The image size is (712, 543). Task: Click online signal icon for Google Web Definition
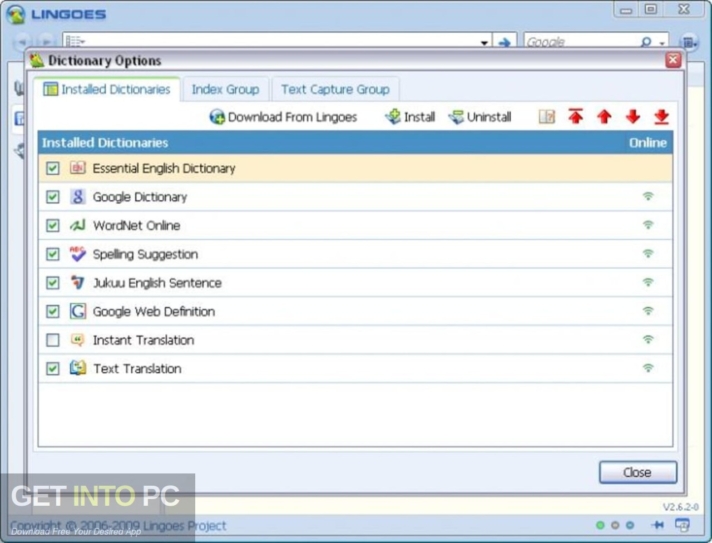tap(648, 311)
